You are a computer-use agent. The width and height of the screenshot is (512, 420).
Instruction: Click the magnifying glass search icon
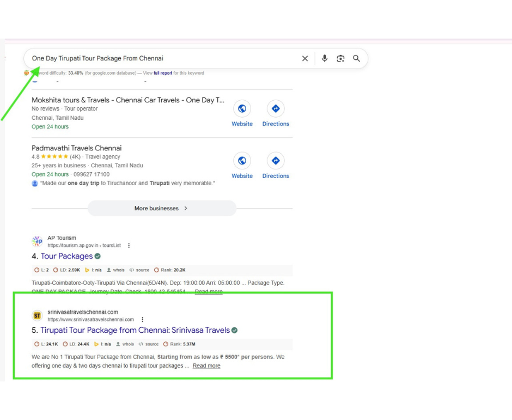[x=356, y=58]
